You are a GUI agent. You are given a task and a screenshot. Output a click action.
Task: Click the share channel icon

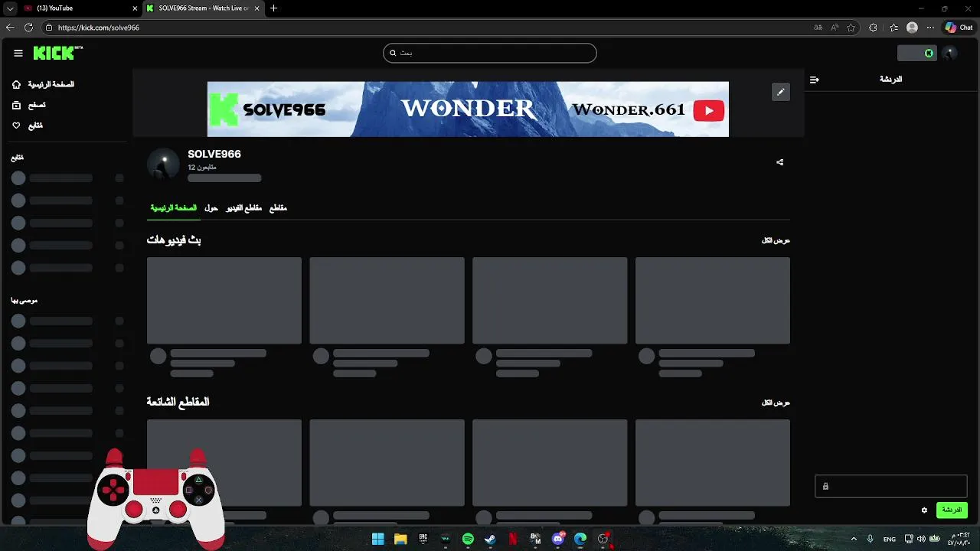(x=780, y=162)
